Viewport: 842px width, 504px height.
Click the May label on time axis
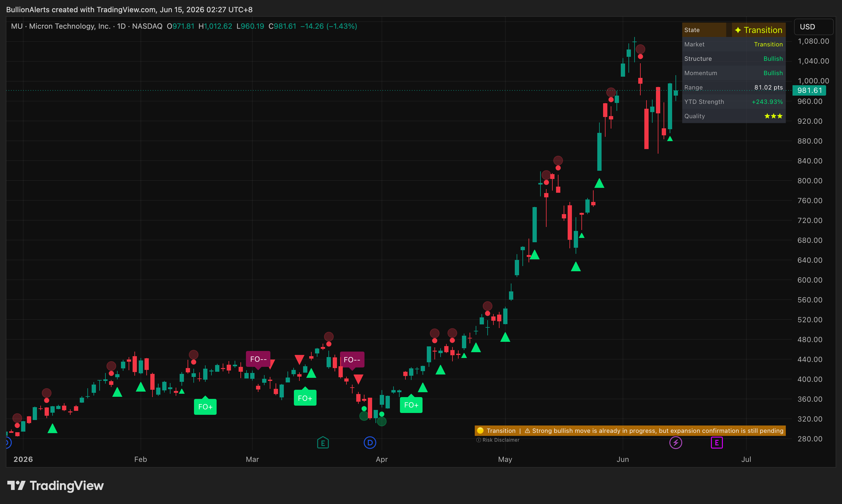(505, 459)
